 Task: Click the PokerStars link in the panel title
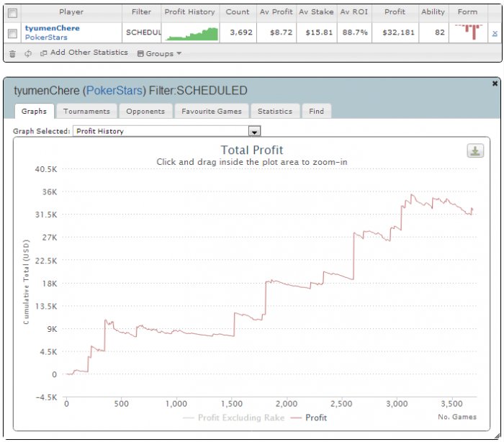[114, 91]
